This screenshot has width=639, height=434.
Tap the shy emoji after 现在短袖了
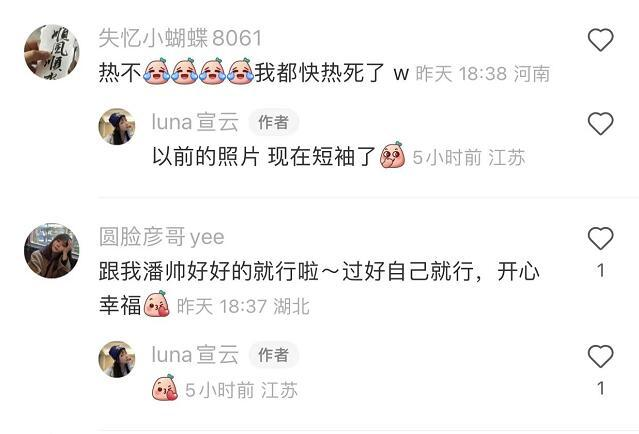coord(392,155)
